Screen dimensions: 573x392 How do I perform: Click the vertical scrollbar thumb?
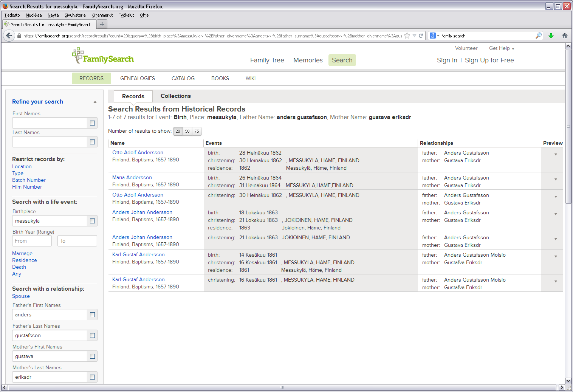point(568,126)
